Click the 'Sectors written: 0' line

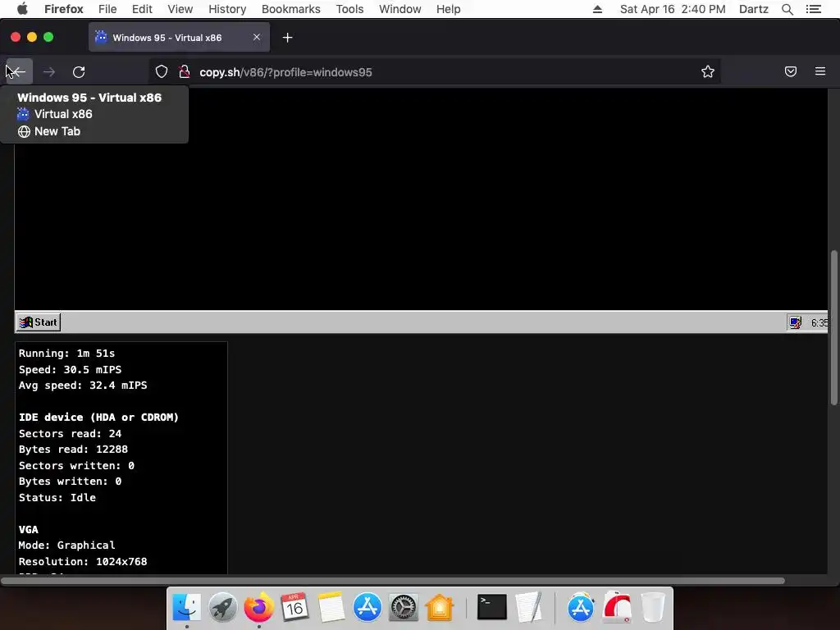[x=76, y=466]
